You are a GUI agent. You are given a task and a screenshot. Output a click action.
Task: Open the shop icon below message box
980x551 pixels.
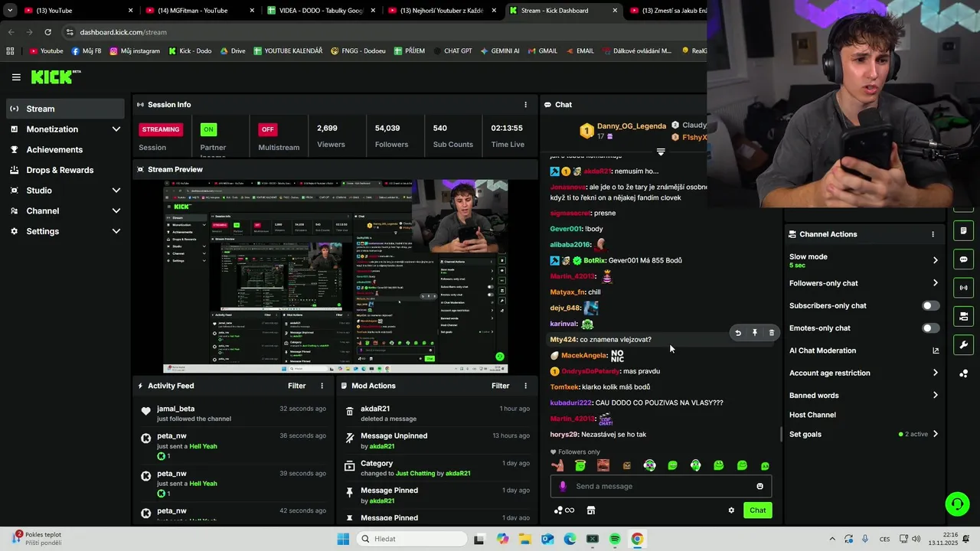click(591, 510)
